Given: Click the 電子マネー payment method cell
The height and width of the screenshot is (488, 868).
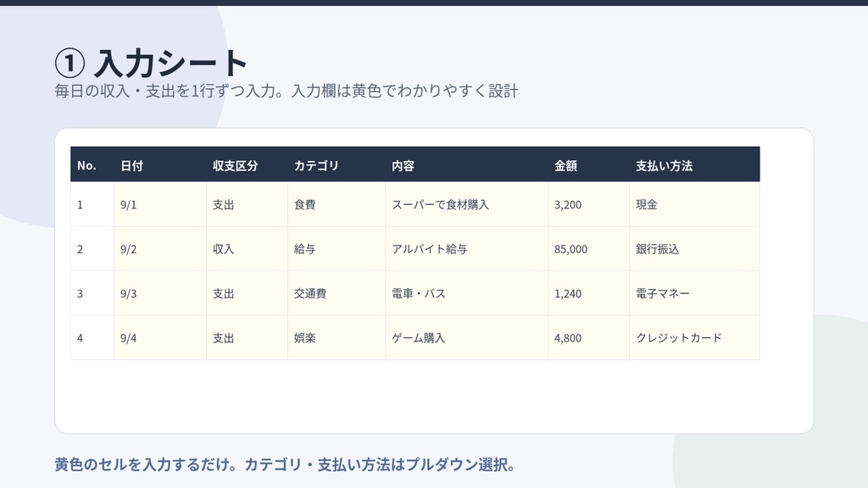Looking at the screenshot, I should point(694,293).
